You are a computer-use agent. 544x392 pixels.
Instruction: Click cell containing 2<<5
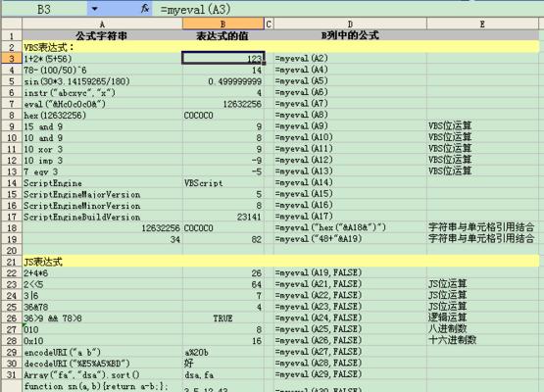pyautogui.click(x=102, y=285)
